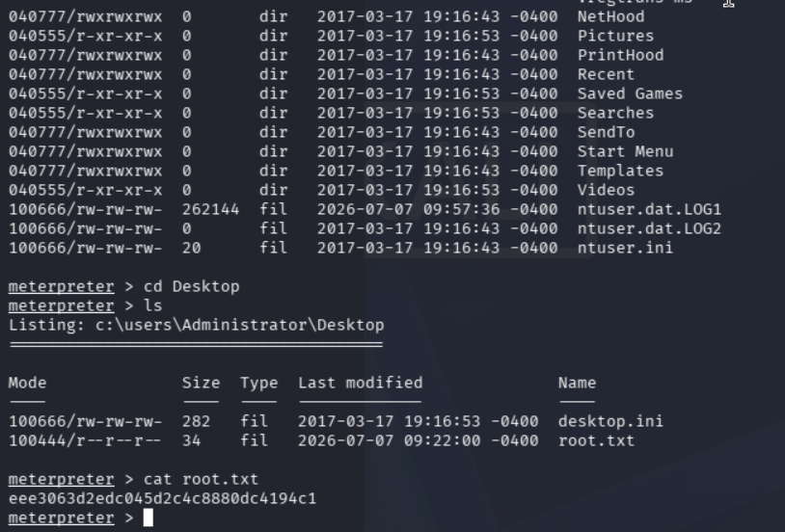Viewport: 785px width, 532px height.
Task: Click the 'cd Desktop' command text
Action: tap(191, 286)
